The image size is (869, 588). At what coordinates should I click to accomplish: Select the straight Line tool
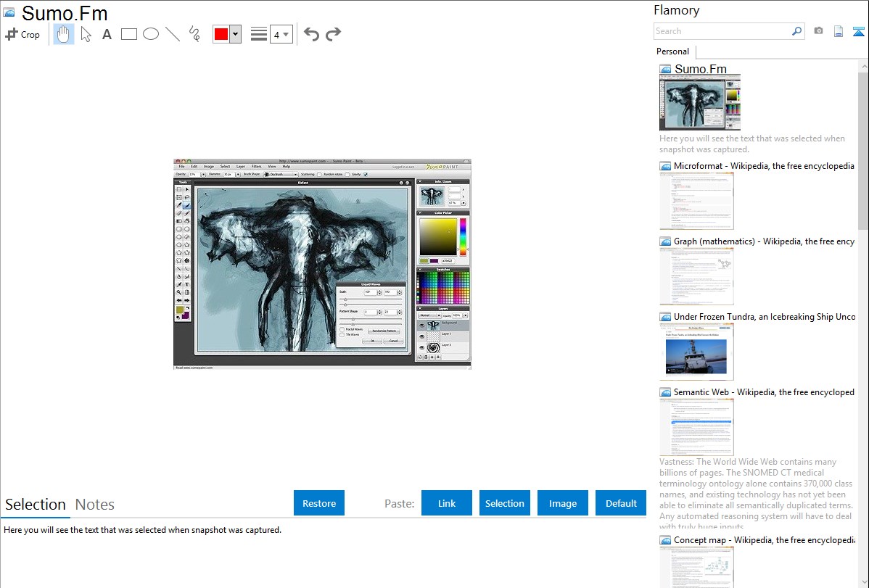[x=173, y=34]
